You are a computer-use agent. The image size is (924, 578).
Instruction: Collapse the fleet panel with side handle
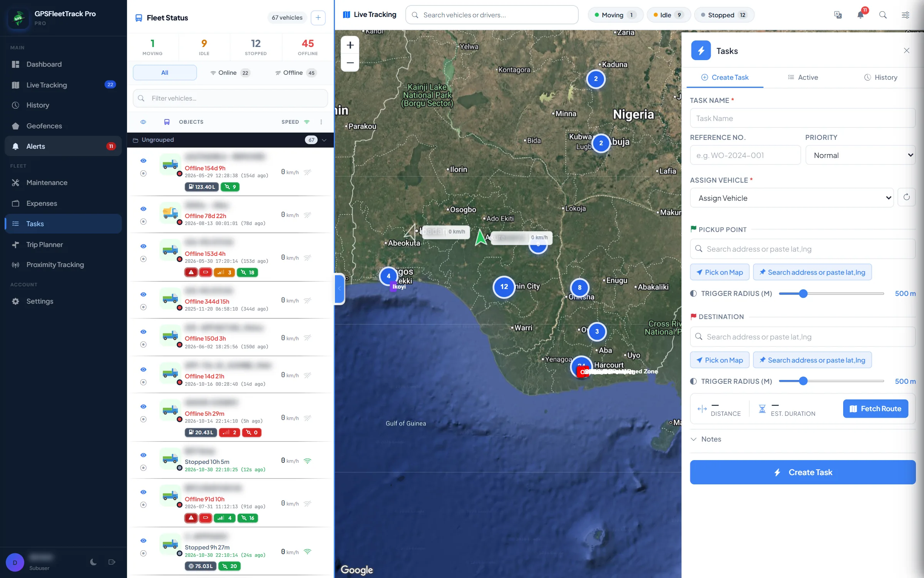(x=339, y=289)
